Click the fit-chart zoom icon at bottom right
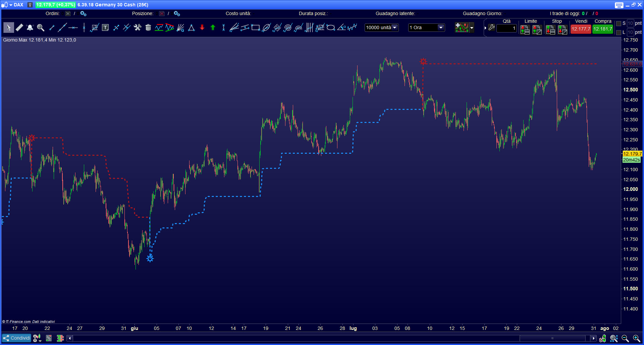Image resolution: width=644 pixels, height=345 pixels. coord(614,338)
